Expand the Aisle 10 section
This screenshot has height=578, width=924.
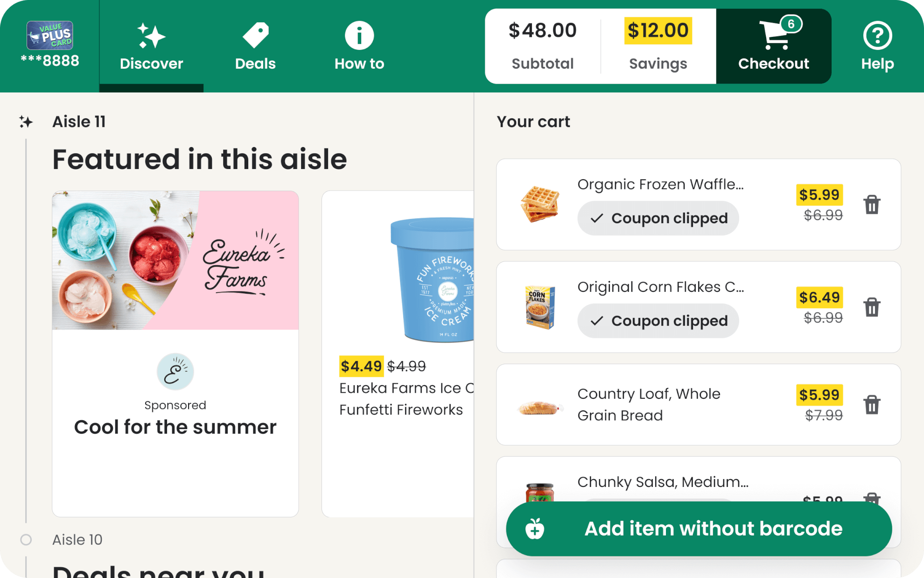click(77, 539)
